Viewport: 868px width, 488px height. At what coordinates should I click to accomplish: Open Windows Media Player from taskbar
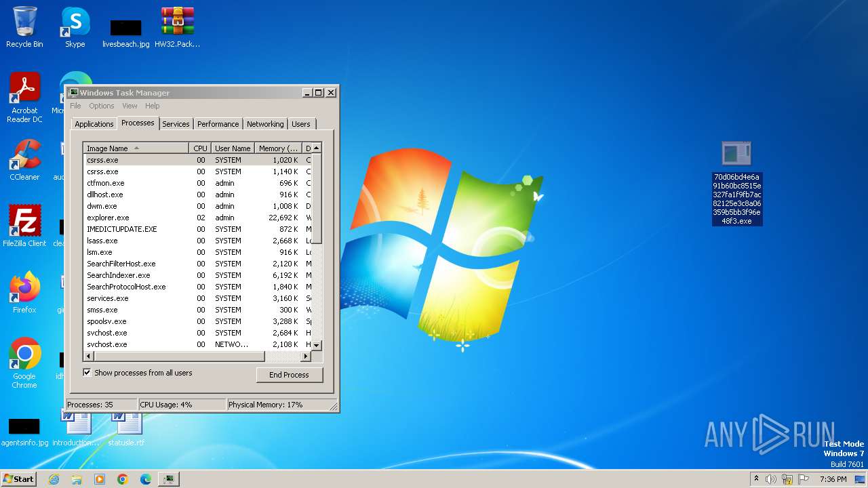pyautogui.click(x=100, y=479)
